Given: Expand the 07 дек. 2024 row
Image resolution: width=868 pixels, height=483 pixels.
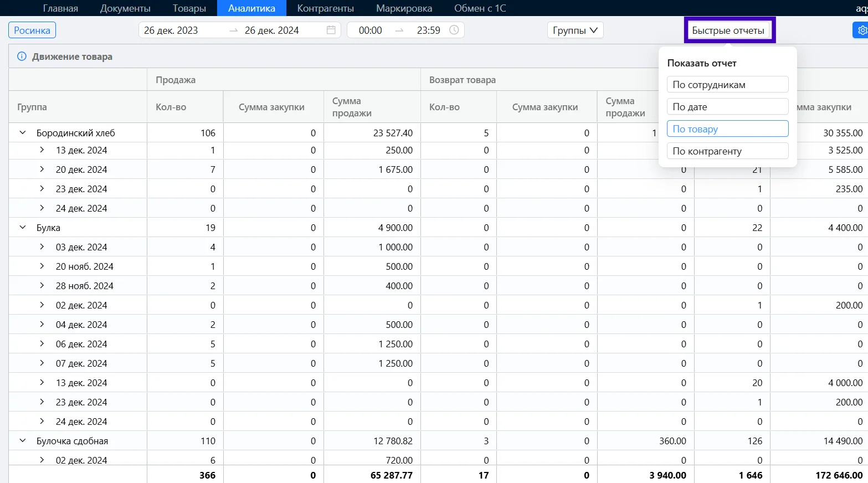Looking at the screenshot, I should point(42,363).
